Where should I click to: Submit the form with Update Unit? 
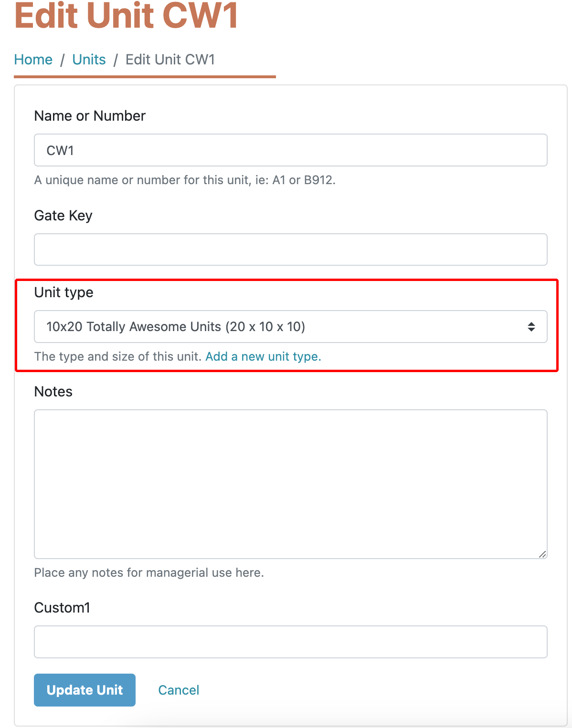85,690
